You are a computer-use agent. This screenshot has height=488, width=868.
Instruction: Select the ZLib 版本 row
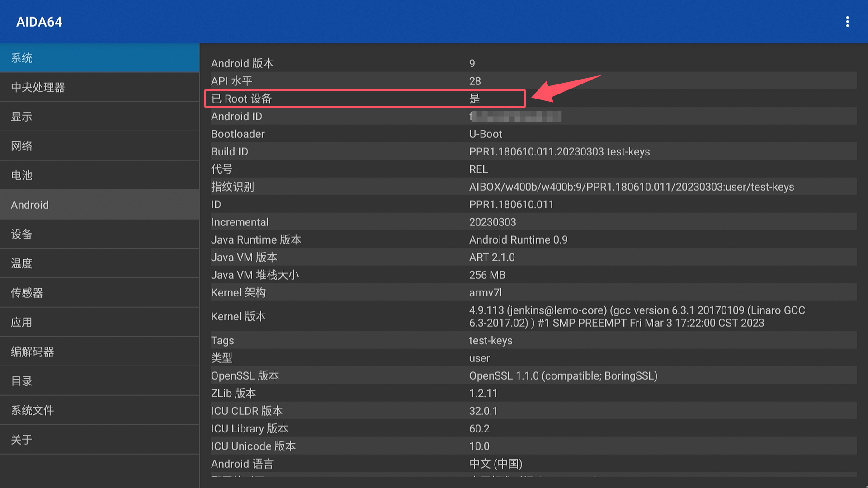(533, 393)
